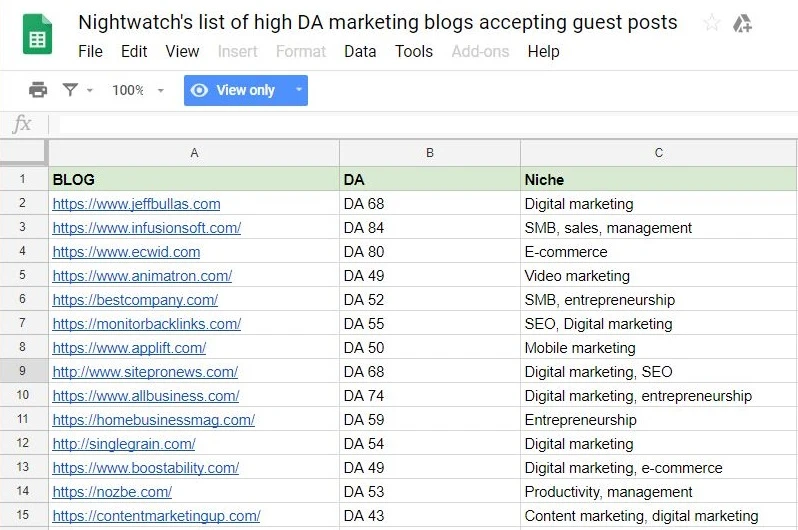The height and width of the screenshot is (530, 798).
Task: Expand the filter views dropdown arrow
Action: click(90, 90)
